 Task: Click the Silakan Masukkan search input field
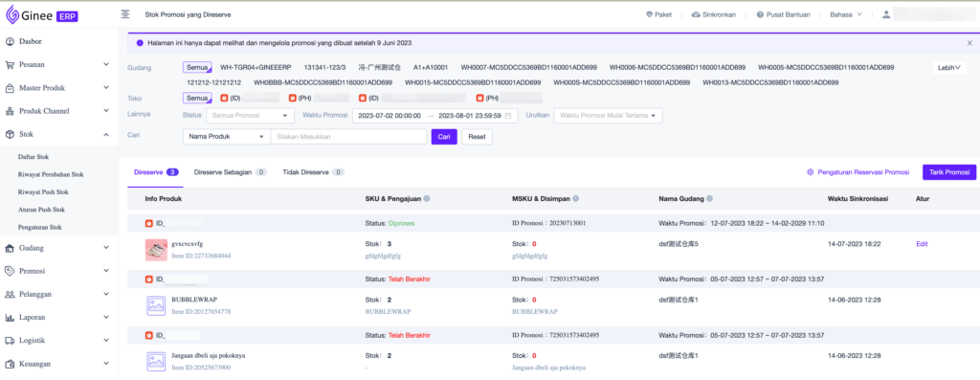[348, 136]
